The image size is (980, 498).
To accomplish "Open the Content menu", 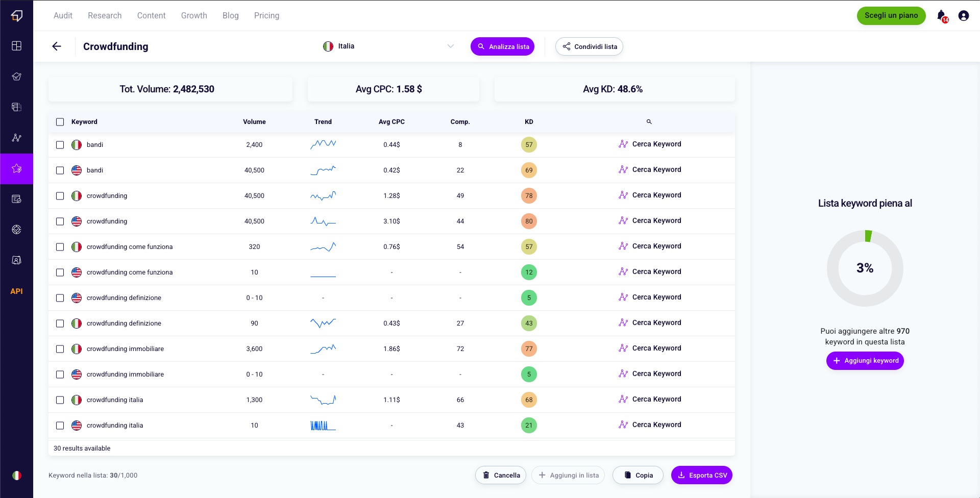I will coord(151,15).
